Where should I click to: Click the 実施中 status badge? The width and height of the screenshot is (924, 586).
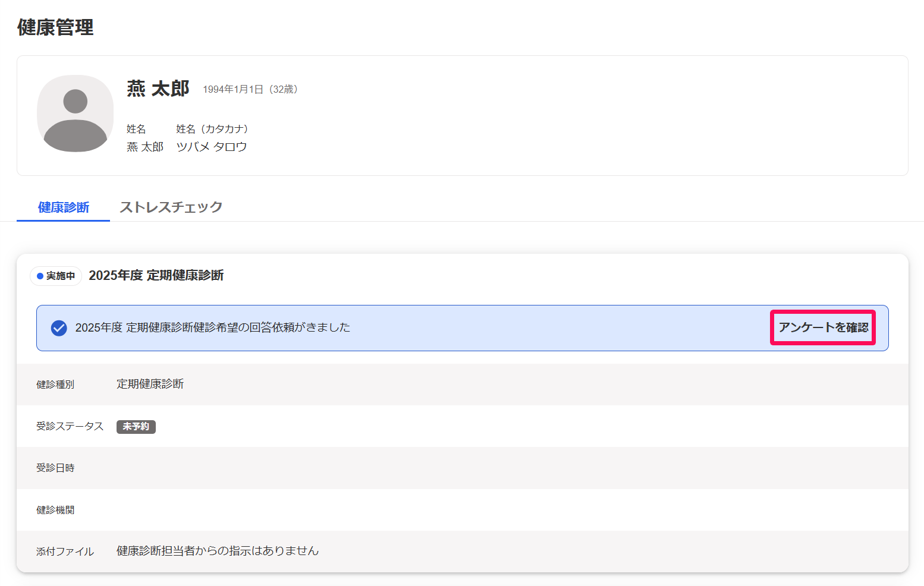[x=56, y=276]
